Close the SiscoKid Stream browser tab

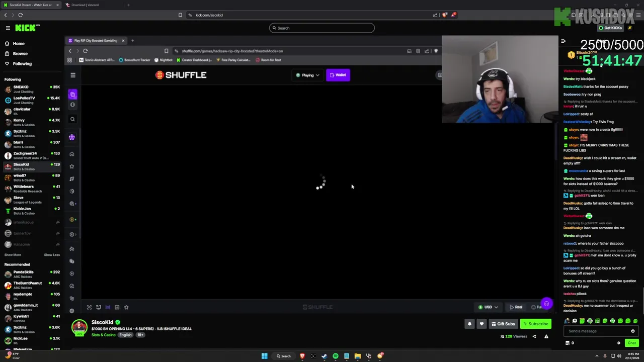pos(57,5)
